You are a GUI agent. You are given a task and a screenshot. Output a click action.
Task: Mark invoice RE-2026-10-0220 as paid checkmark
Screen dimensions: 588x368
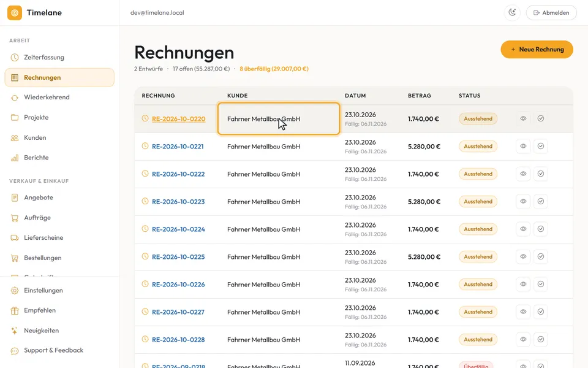[541, 118]
